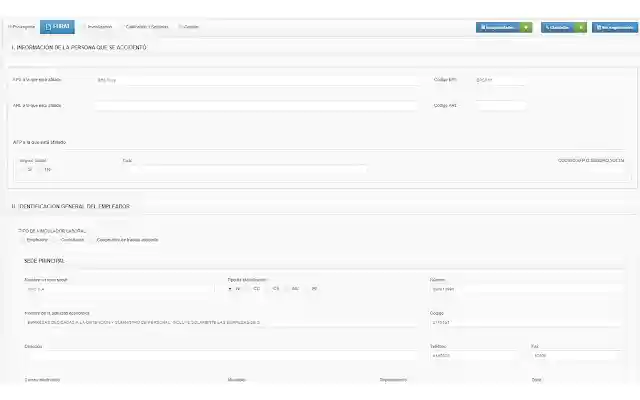Open the FURAT tab
This screenshot has height=400, width=640.
coord(57,27)
